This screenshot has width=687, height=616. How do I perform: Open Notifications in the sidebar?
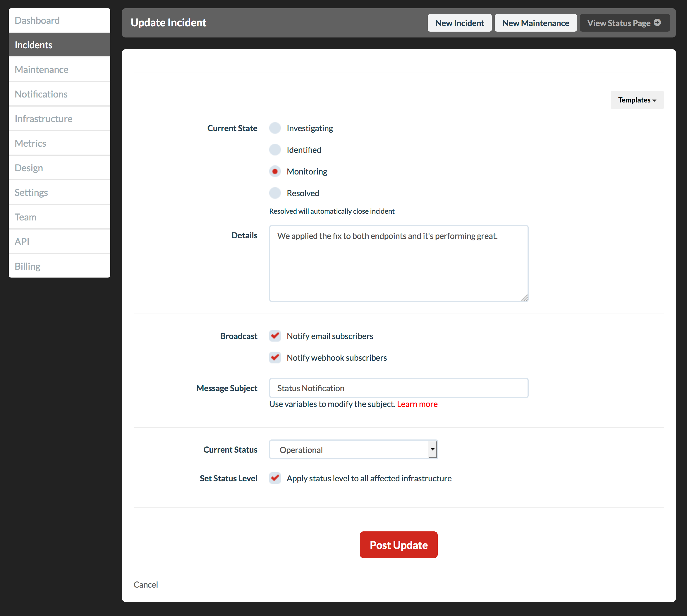(59, 94)
